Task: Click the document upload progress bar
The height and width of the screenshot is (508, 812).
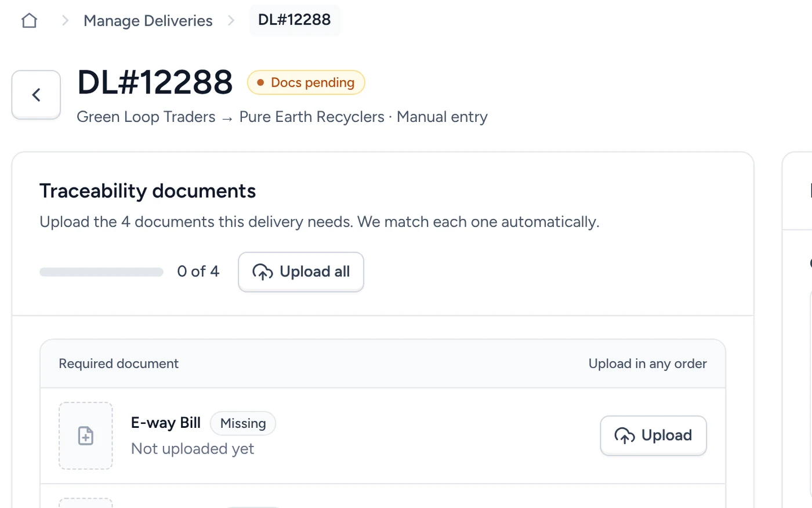Action: pyautogui.click(x=101, y=272)
